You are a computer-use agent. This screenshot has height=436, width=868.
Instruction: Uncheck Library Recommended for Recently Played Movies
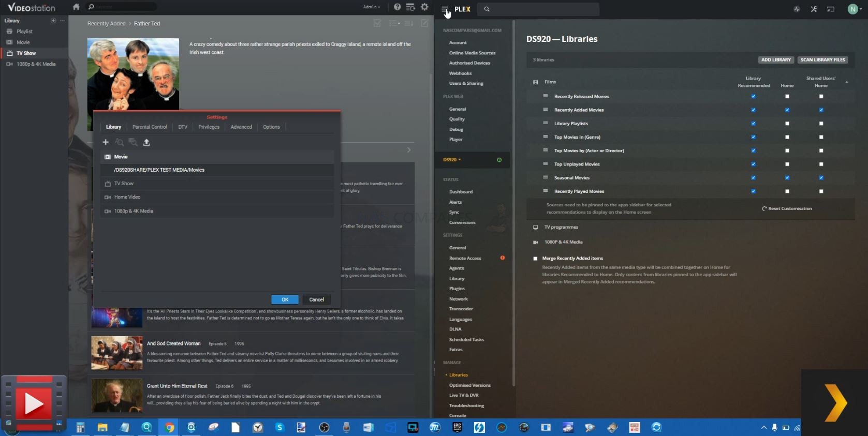(x=753, y=191)
